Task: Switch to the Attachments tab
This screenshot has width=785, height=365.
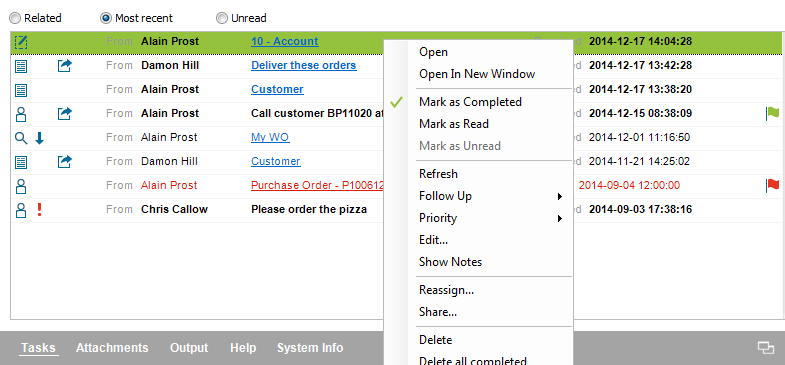Action: [x=112, y=348]
